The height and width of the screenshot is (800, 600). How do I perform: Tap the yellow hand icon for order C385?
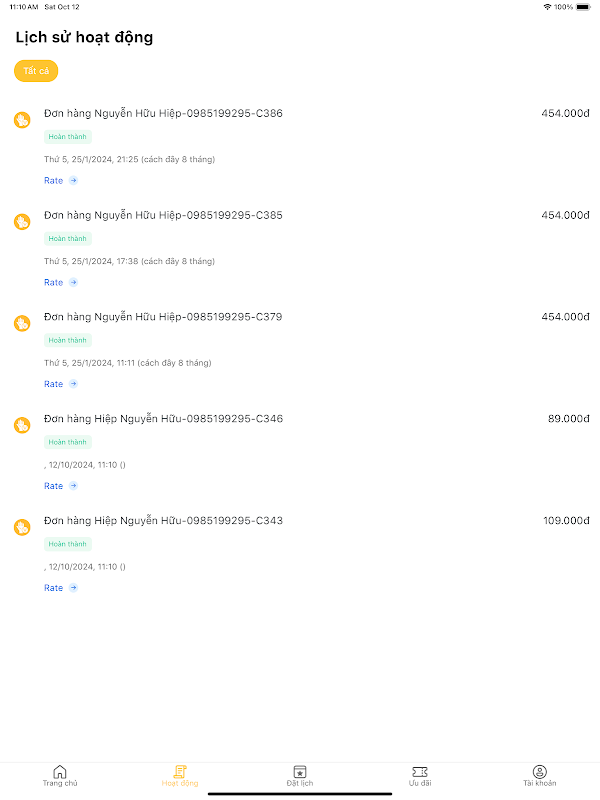point(22,221)
